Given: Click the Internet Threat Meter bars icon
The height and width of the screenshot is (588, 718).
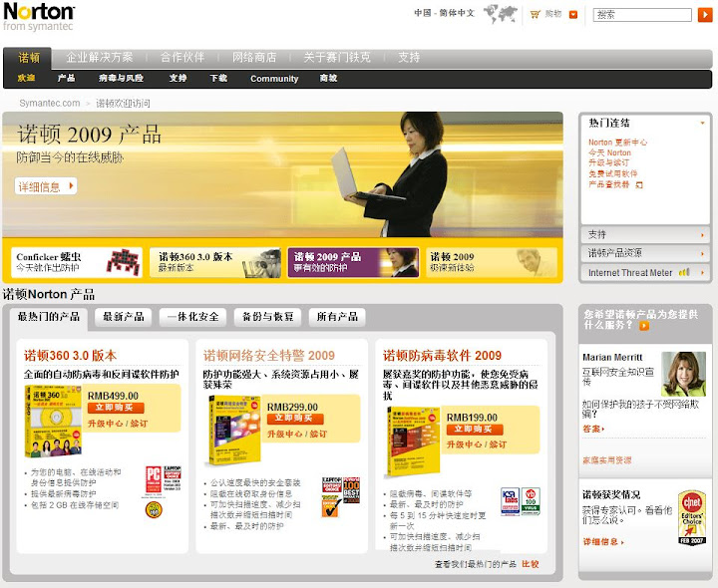Looking at the screenshot, I should click(x=684, y=272).
